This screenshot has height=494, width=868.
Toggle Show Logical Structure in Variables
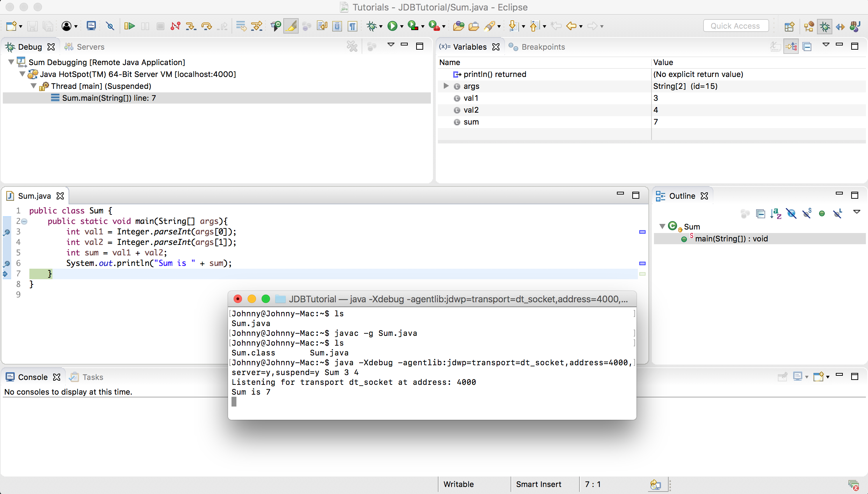[x=791, y=46]
